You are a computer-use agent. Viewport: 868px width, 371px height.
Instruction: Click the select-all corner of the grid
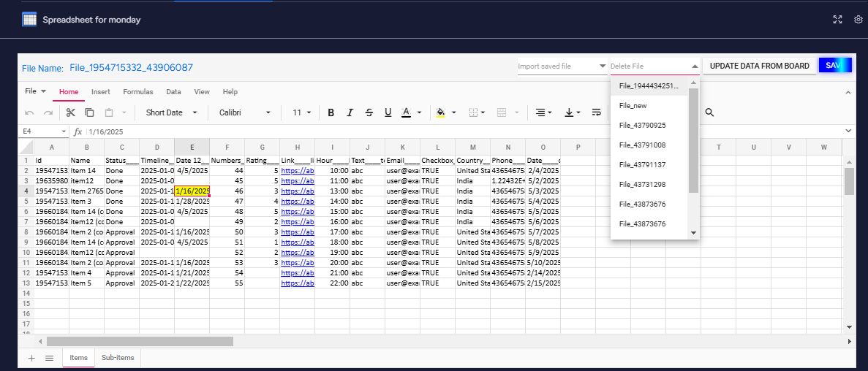point(26,147)
